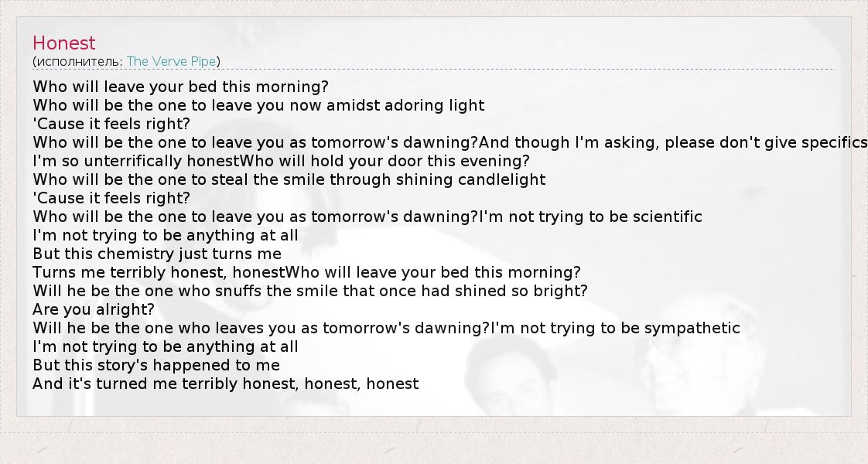
Task: Click the song title Honest
Action: [x=64, y=43]
